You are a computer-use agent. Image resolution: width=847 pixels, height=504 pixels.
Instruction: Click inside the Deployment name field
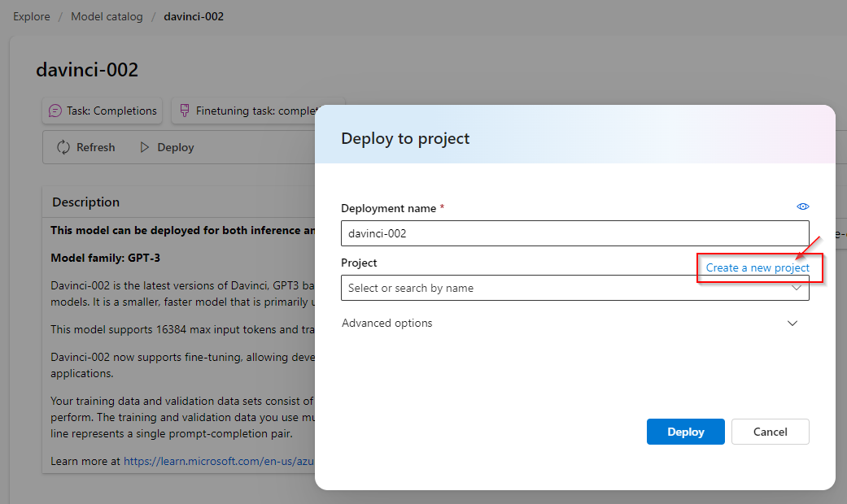coord(575,233)
